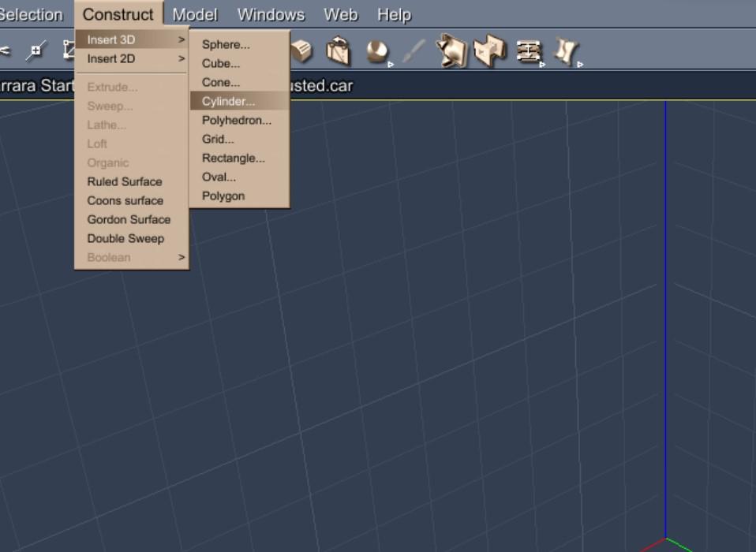Select Gordon Surface in Construct menu
The width and height of the screenshot is (756, 552).
point(131,219)
